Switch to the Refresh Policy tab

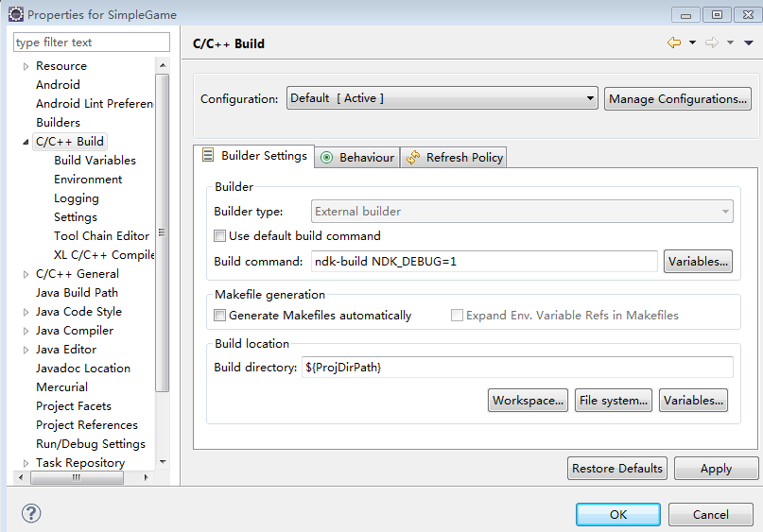pos(464,158)
